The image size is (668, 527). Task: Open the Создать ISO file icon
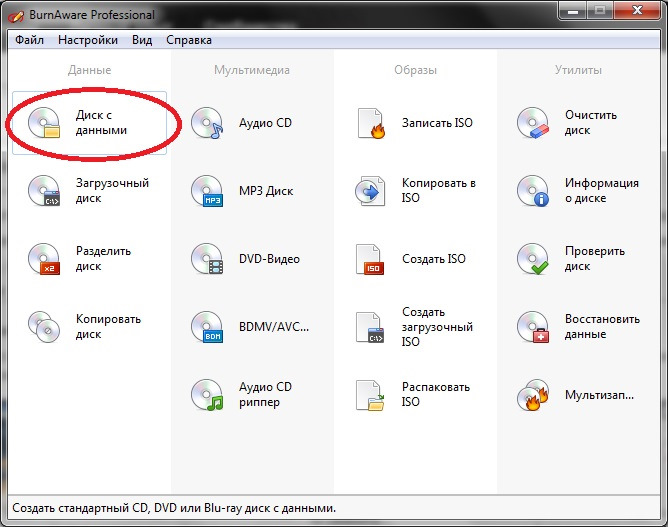click(x=370, y=259)
